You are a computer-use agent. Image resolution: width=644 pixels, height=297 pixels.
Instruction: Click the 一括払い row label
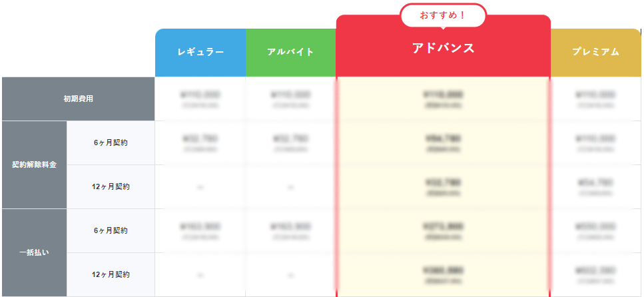coord(35,252)
